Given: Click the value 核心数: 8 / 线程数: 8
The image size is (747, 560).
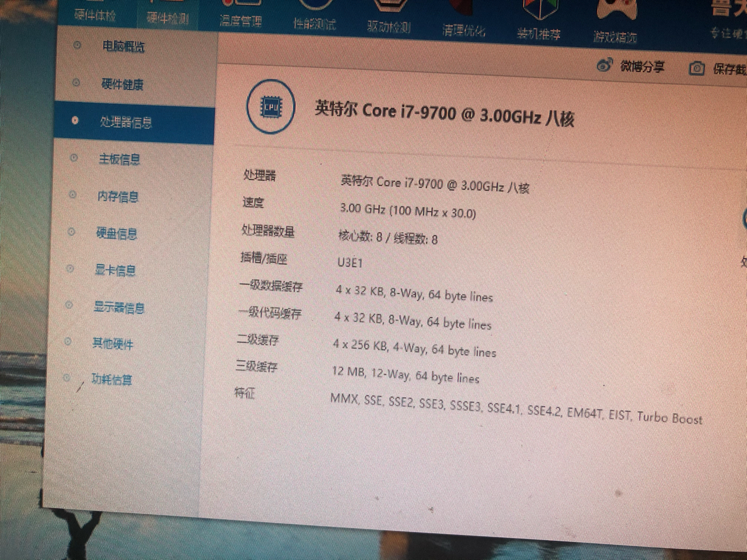Looking at the screenshot, I should [388, 237].
